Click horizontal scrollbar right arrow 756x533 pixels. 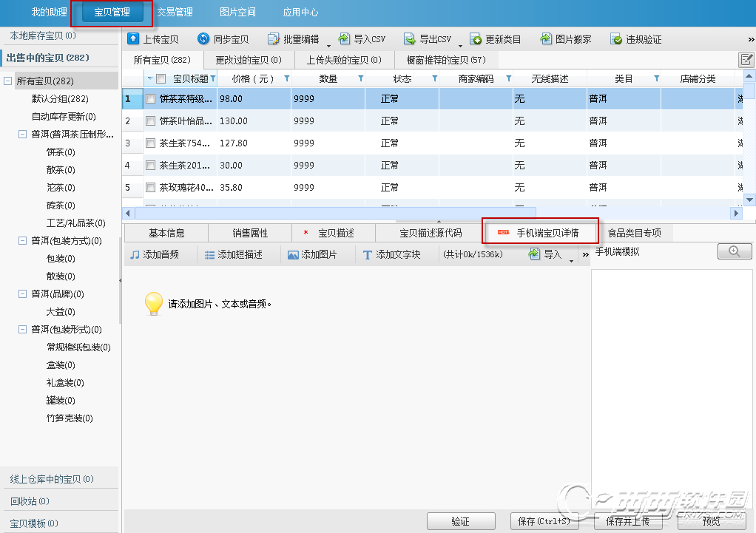click(736, 212)
